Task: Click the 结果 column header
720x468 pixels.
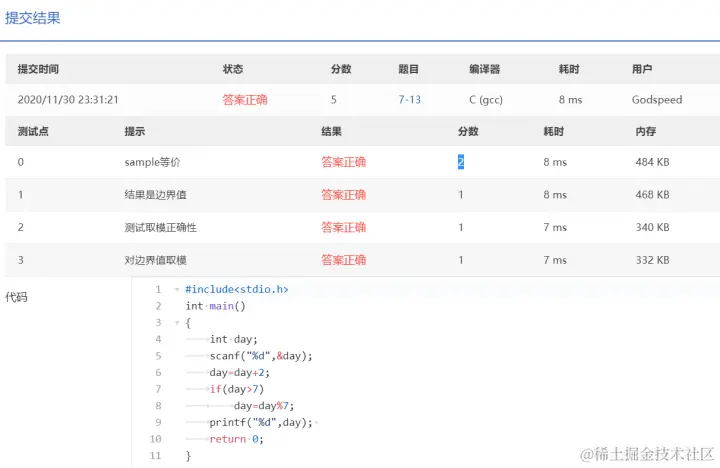Action: [332, 131]
